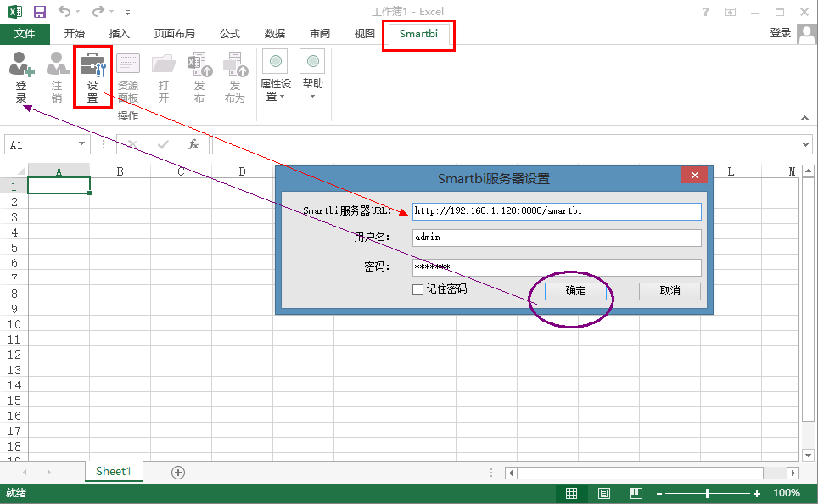This screenshot has width=818, height=504.
Task: Click the Publish (发布) icon
Action: (199, 77)
